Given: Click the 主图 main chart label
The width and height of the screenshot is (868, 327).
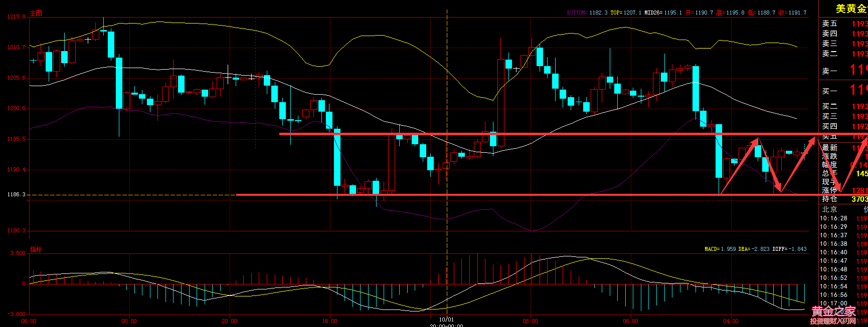Looking at the screenshot, I should (x=36, y=13).
